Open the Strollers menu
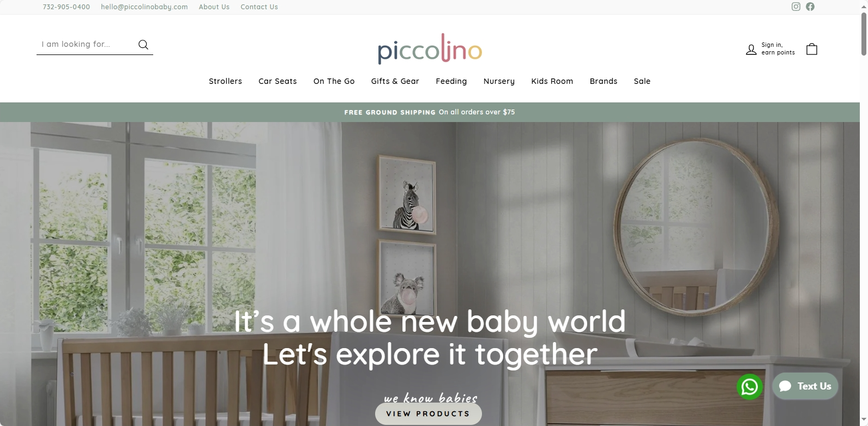868x426 pixels. point(225,81)
